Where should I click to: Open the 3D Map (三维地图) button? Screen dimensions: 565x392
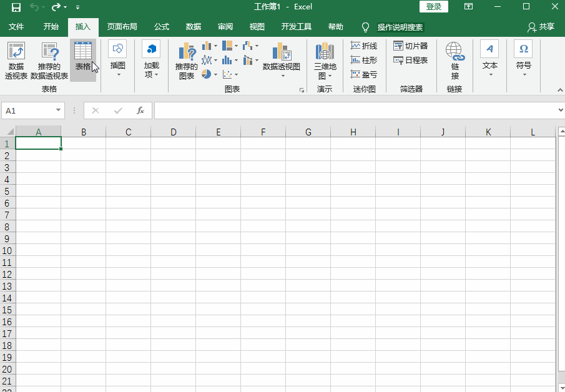pyautogui.click(x=325, y=60)
